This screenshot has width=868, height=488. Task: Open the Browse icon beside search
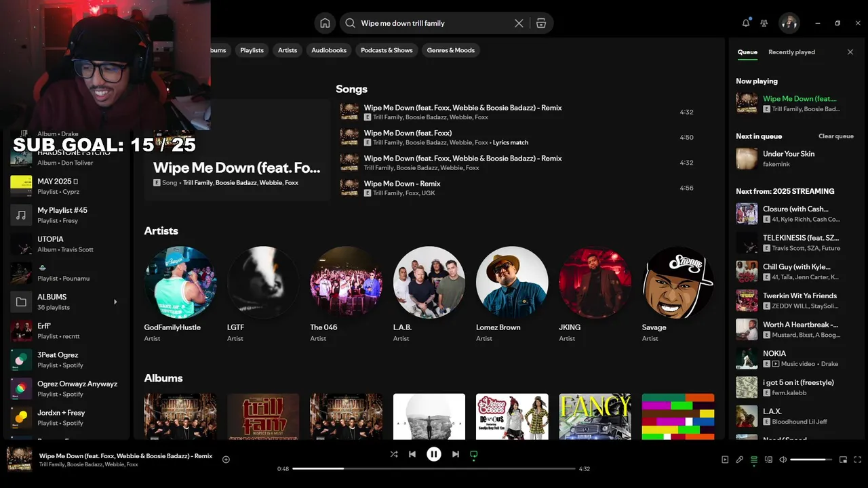pos(540,23)
